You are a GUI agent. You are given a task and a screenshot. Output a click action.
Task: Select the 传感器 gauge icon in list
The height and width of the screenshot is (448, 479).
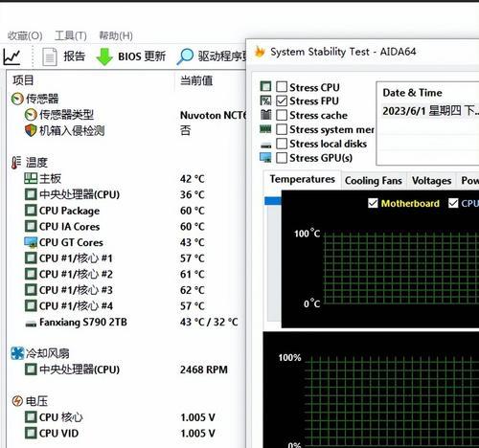[17, 99]
